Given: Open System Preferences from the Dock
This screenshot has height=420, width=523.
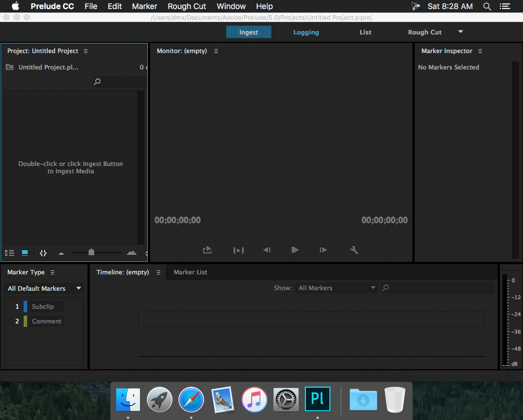Looking at the screenshot, I should pyautogui.click(x=286, y=399).
